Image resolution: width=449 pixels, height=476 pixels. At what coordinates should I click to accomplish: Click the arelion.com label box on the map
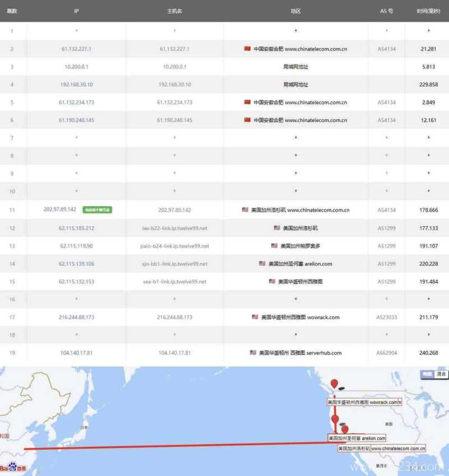point(356,438)
